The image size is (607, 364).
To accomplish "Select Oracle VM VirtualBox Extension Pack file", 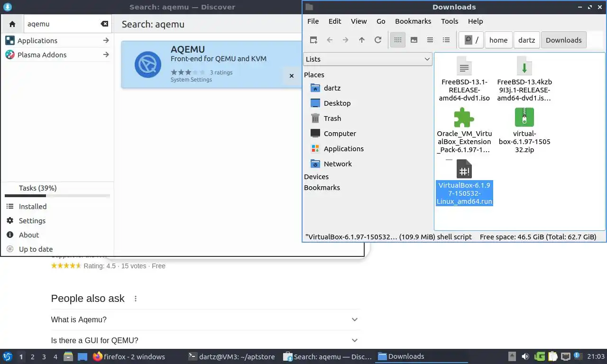I will coord(464,131).
